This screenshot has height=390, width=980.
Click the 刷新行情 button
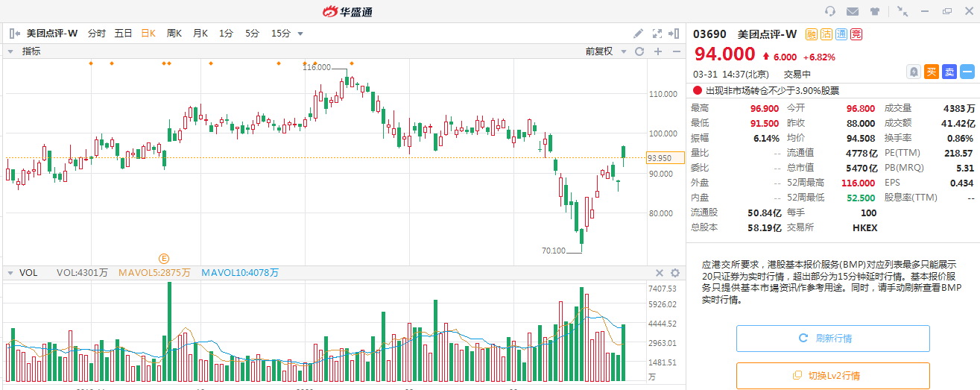point(832,339)
